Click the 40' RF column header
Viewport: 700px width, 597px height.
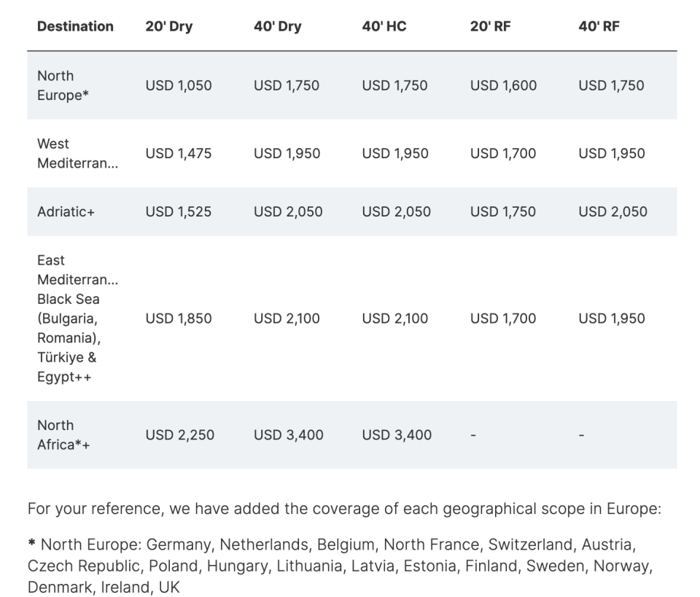click(599, 26)
